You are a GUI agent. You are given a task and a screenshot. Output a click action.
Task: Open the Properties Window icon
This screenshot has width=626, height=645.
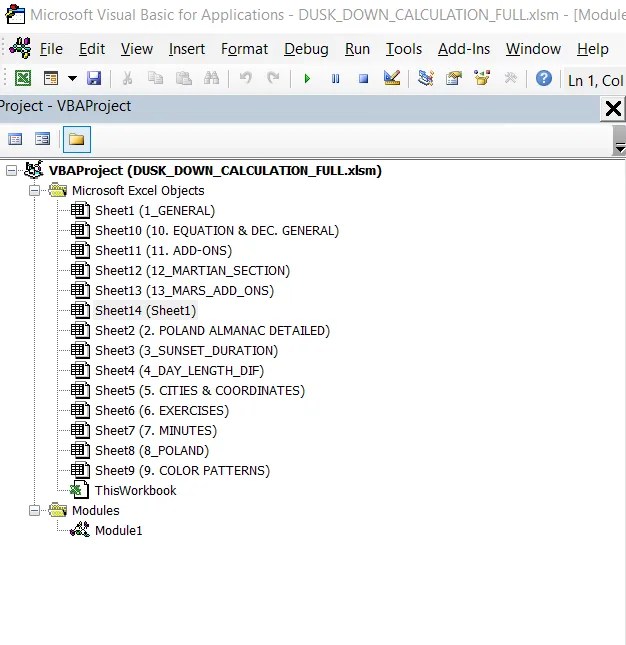pos(454,78)
